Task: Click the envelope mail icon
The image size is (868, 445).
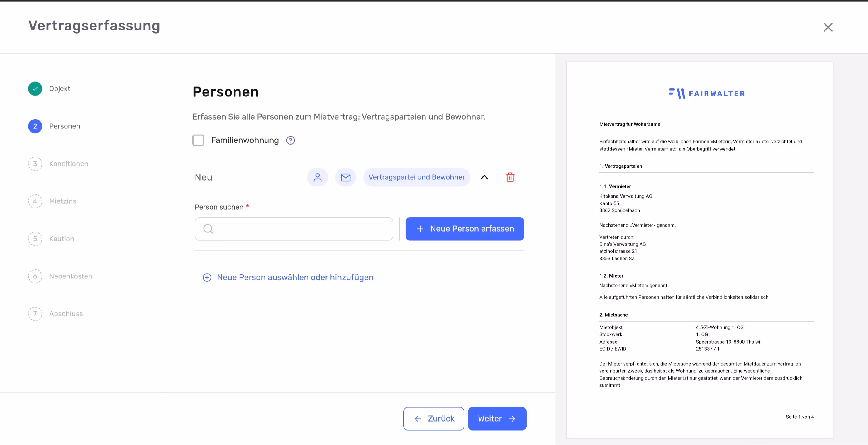Action: coord(345,177)
